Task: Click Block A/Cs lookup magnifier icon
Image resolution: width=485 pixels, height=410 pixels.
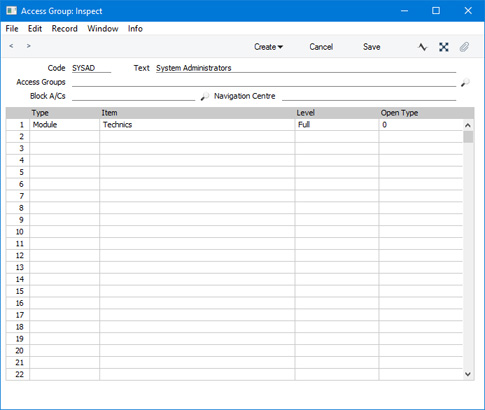Action: point(205,96)
